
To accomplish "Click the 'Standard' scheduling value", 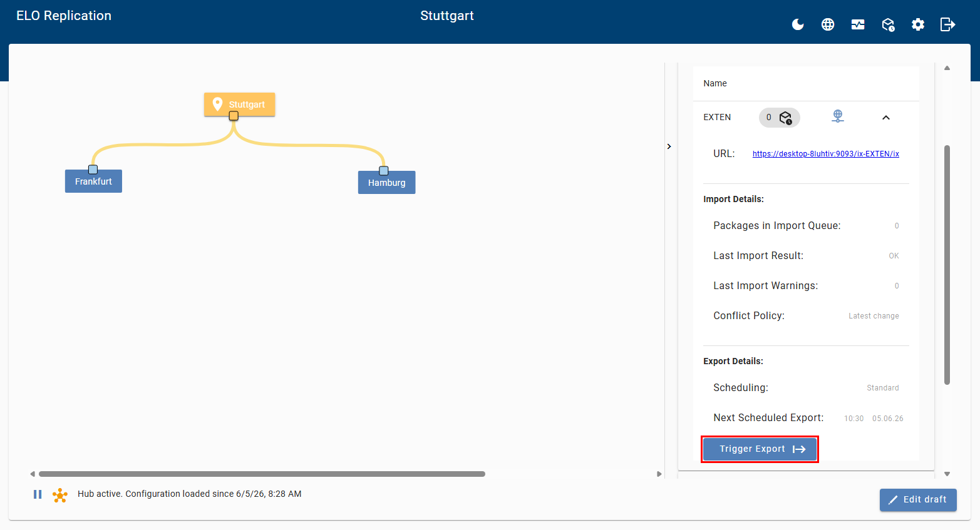I will (x=883, y=388).
